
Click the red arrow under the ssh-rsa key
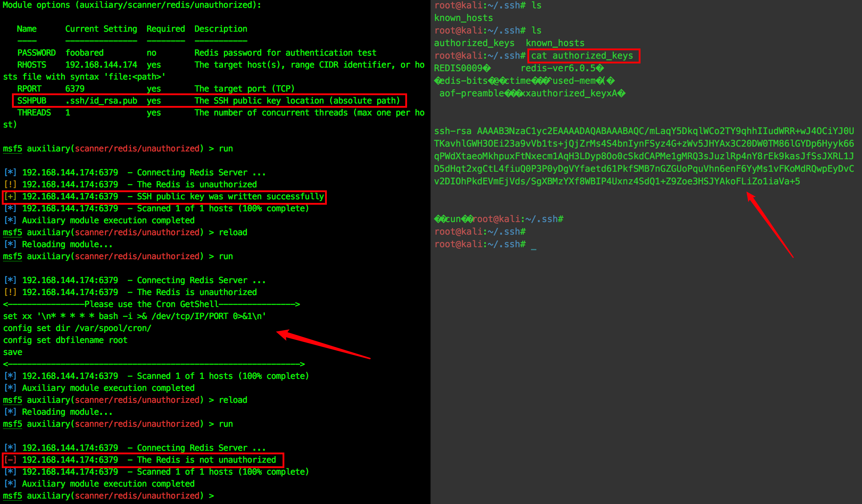click(770, 224)
